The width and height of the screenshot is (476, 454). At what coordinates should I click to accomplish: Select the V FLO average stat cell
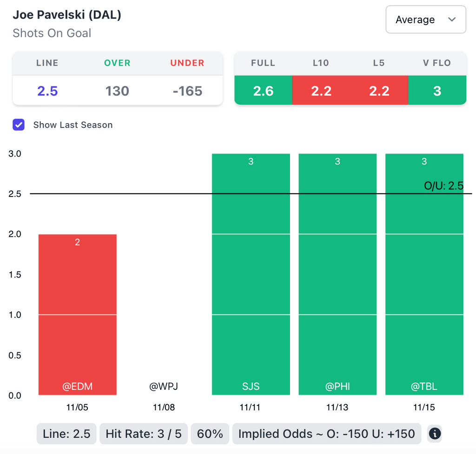pos(437,91)
